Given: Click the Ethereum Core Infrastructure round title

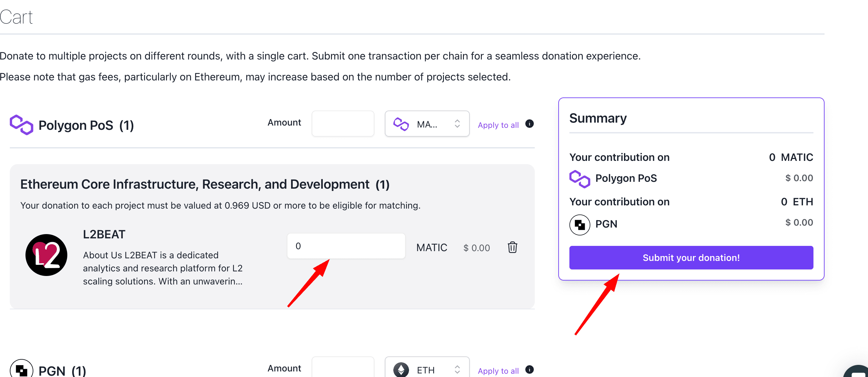Looking at the screenshot, I should tap(205, 184).
